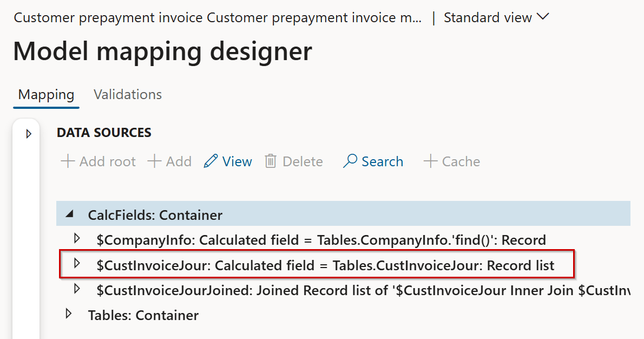Click the plus icon beside Add
The width and height of the screenshot is (644, 339).
coord(154,161)
